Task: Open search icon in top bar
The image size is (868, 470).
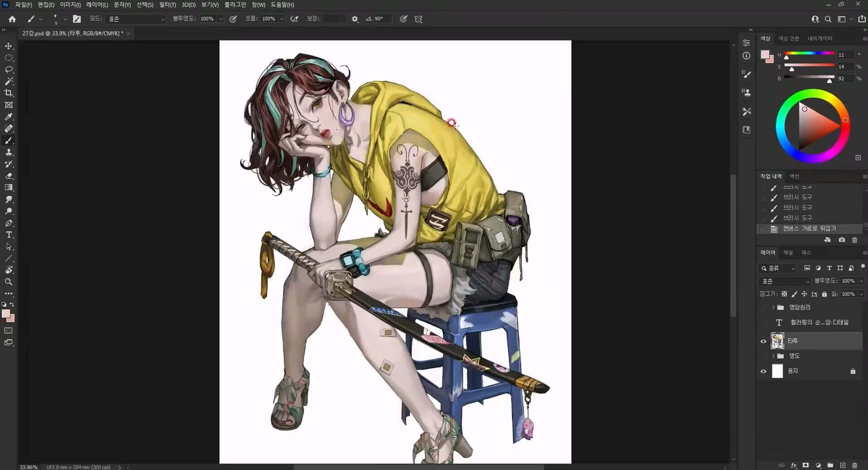Action: pyautogui.click(x=828, y=19)
